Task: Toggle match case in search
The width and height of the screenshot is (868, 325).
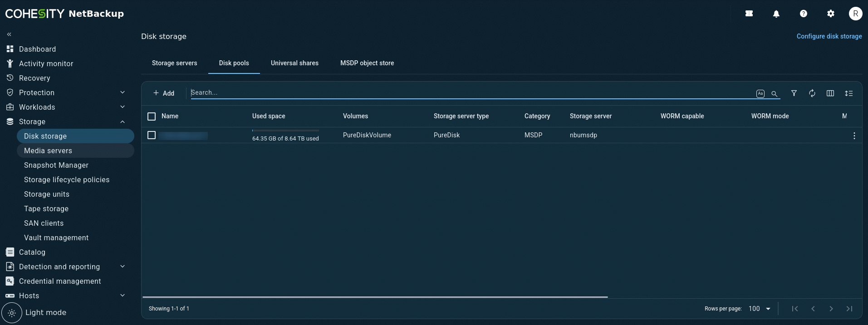Action: coord(760,93)
